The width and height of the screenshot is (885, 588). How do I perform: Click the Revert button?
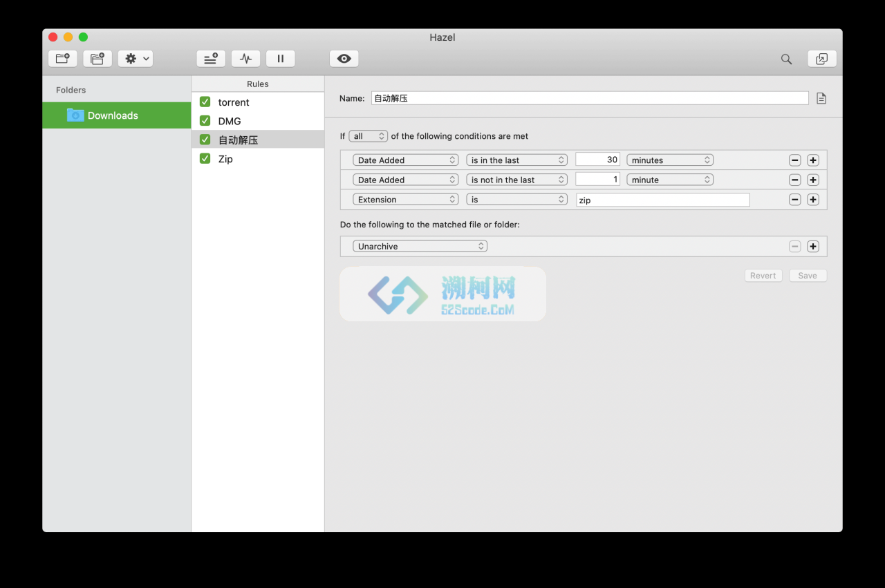[763, 276]
